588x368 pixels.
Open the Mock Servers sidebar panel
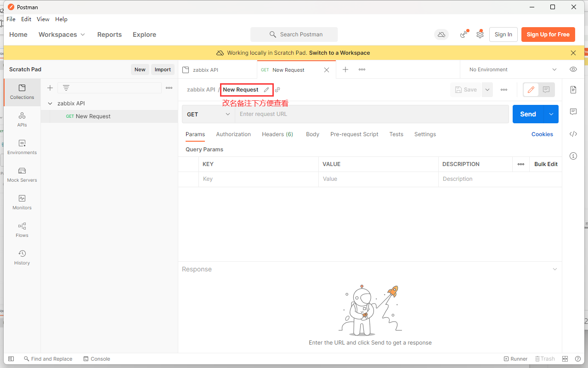pos(22,175)
